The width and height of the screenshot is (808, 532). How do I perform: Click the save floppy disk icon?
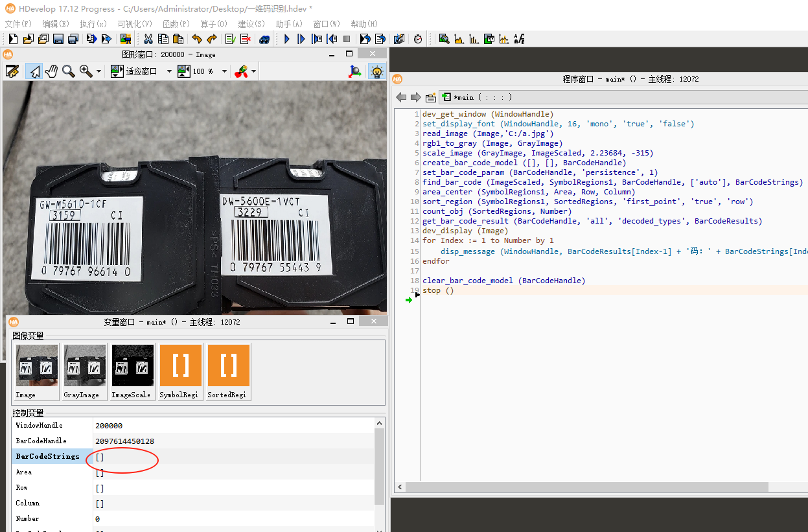58,39
